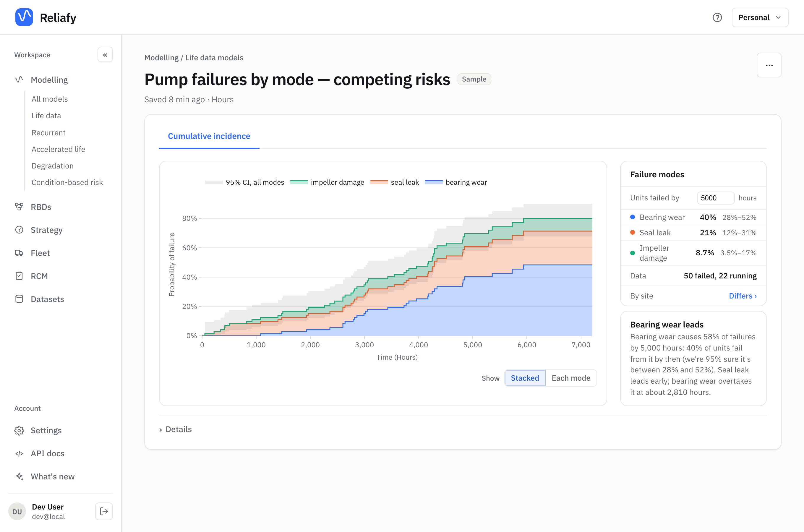Click the orange Seal leak color dot
804x532 pixels.
pos(632,232)
